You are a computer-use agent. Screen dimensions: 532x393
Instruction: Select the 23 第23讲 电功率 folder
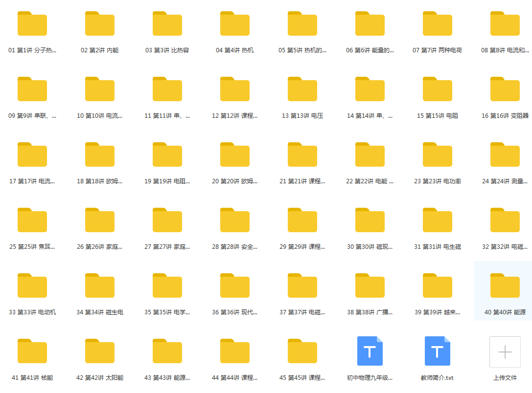[438, 155]
